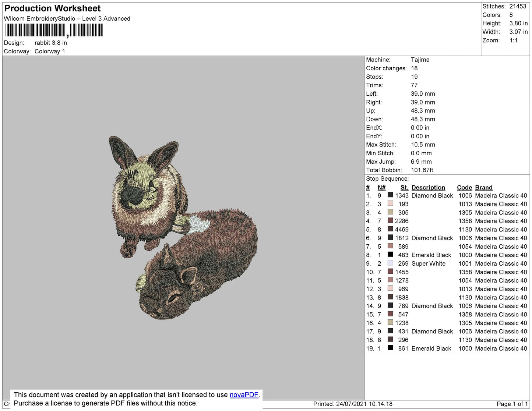Screen dimensions: 532x411
Task: Select the 'Wilcom EmbroideryStudio – Level 3 Advanced' line
Action: 67,18
